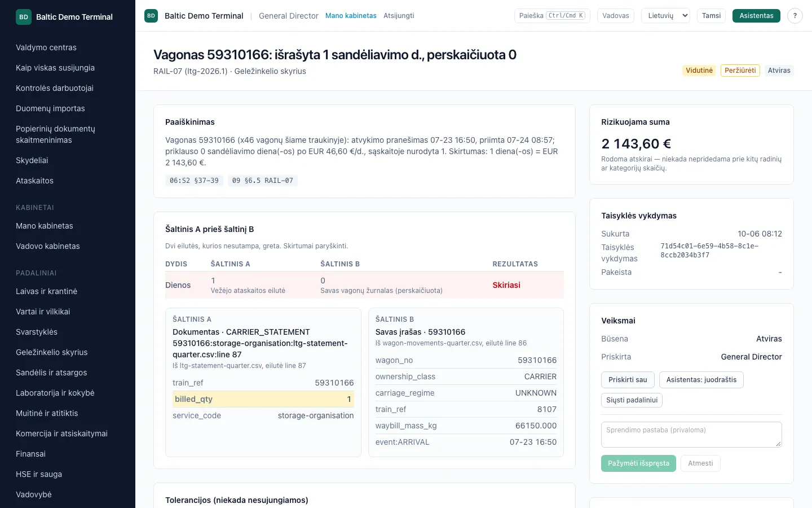Select Mano kabinetas in sidebar
Image resolution: width=812 pixels, height=508 pixels.
coord(45,226)
